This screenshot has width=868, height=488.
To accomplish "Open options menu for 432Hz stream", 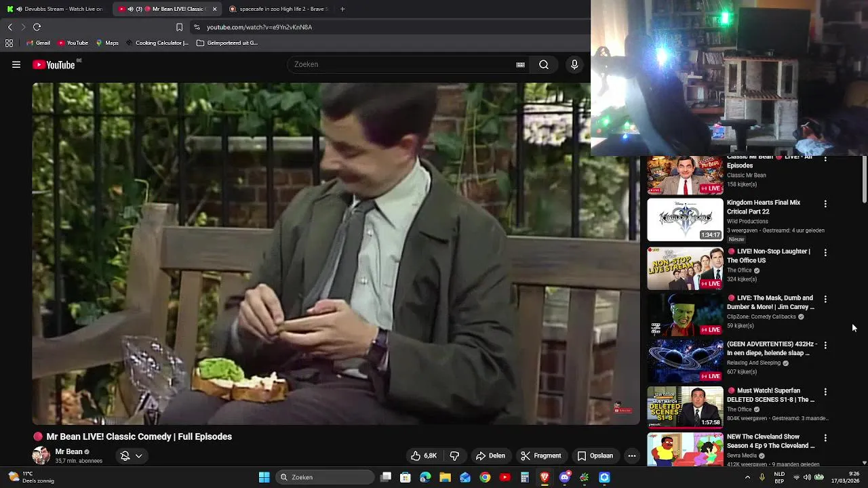I will tap(825, 345).
